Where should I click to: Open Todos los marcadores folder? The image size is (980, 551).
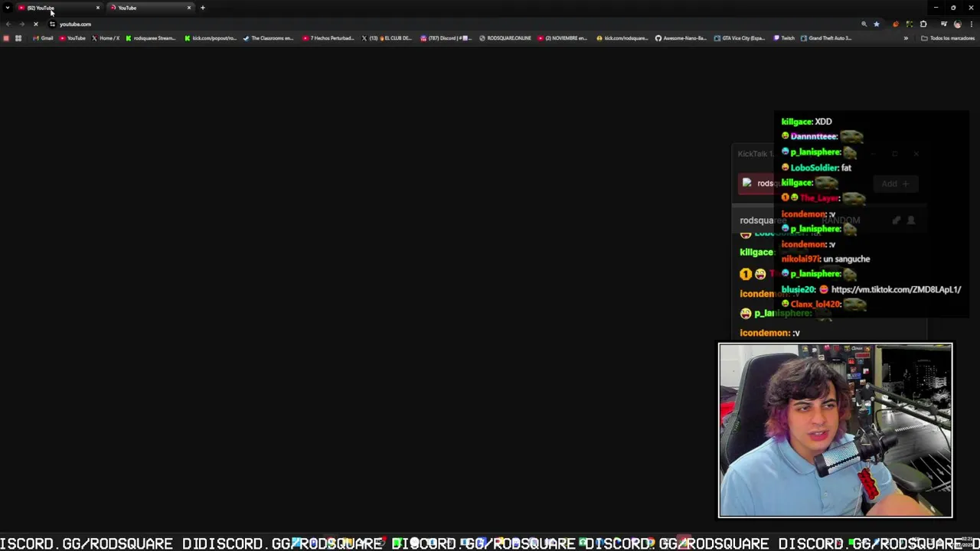(948, 38)
